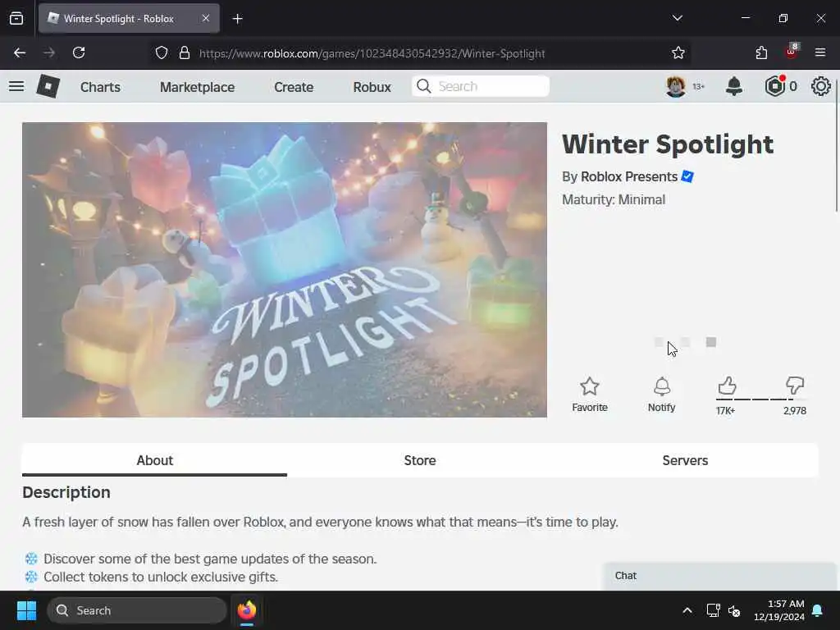This screenshot has width=840, height=630.
Task: Open the tracking protection shield icon
Action: tap(162, 53)
